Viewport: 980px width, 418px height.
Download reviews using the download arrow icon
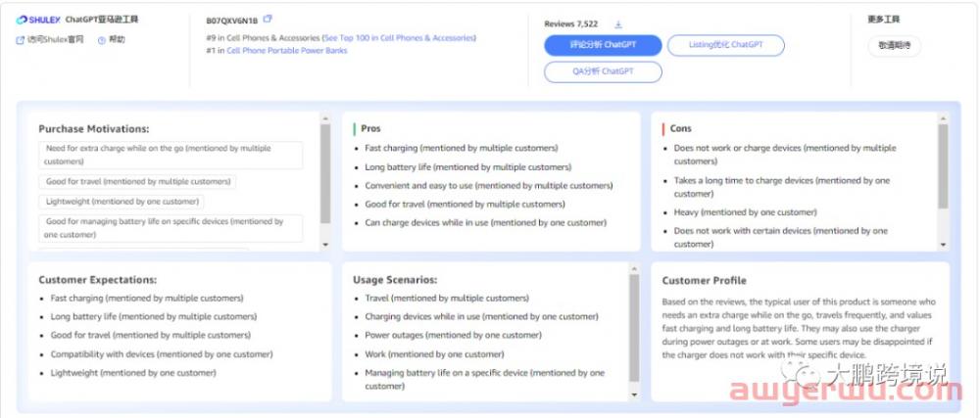pos(618,24)
